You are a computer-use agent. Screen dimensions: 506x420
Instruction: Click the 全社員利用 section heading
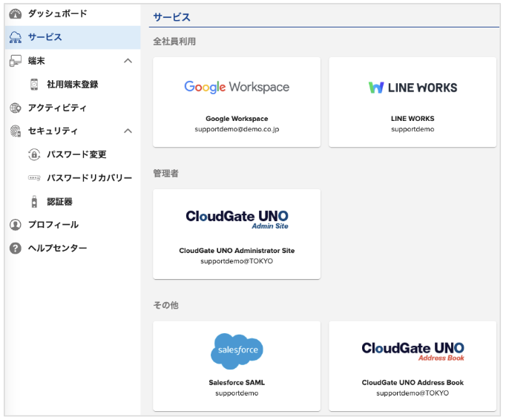pos(174,42)
